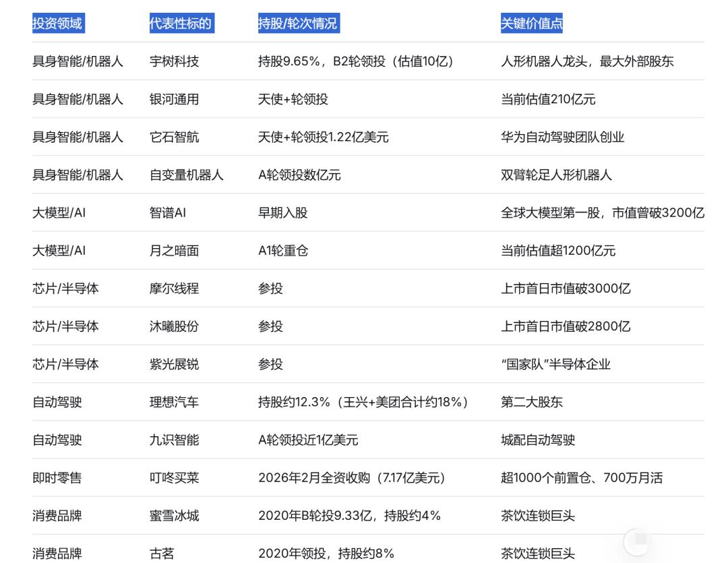The height and width of the screenshot is (563, 728).
Task: Click the 关键价值点 column header
Action: [531, 24]
